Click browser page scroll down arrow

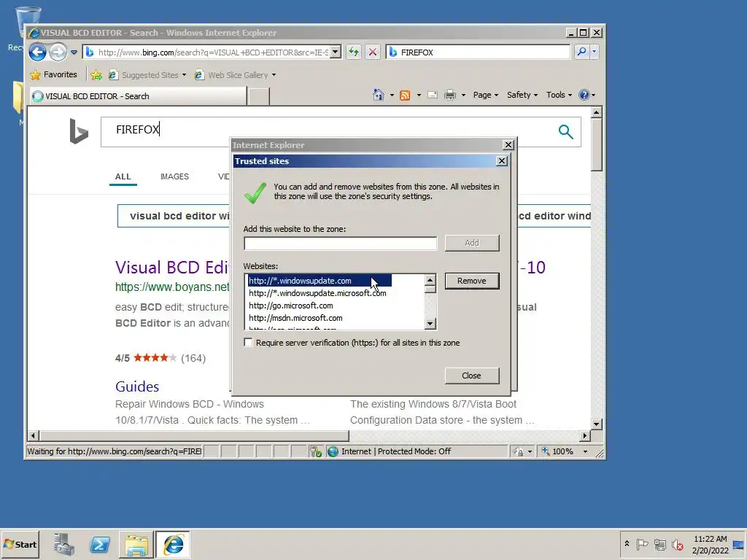pyautogui.click(x=597, y=424)
